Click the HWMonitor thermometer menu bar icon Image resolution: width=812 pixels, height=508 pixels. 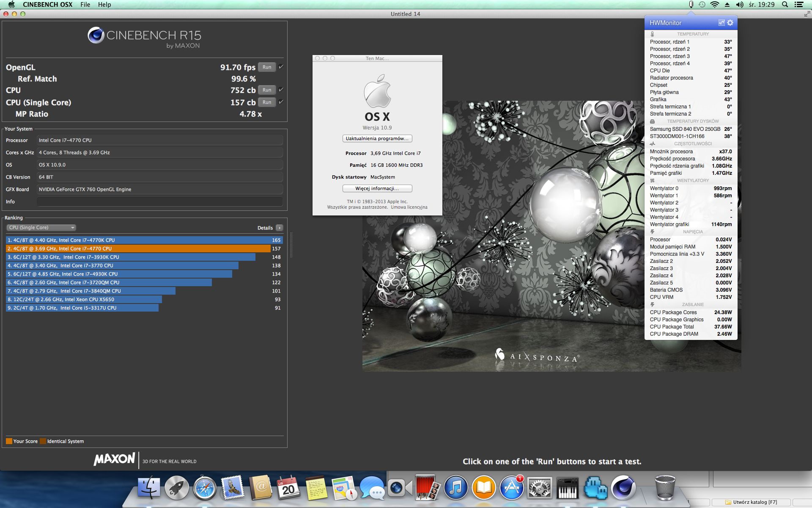coord(691,5)
